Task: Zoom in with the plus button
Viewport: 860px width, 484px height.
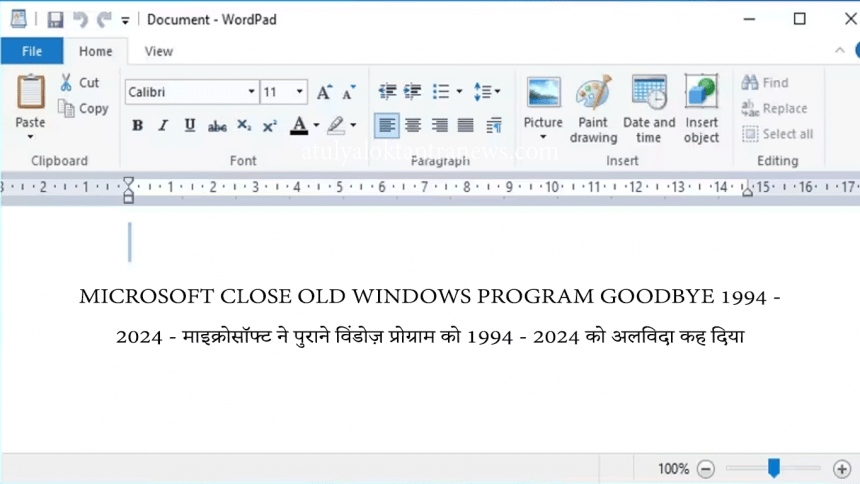Action: [842, 469]
